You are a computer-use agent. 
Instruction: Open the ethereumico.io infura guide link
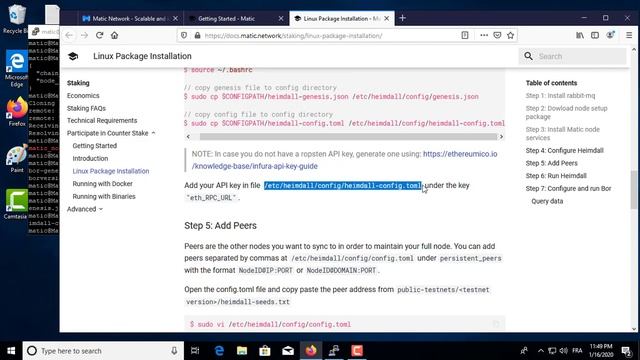(344, 160)
